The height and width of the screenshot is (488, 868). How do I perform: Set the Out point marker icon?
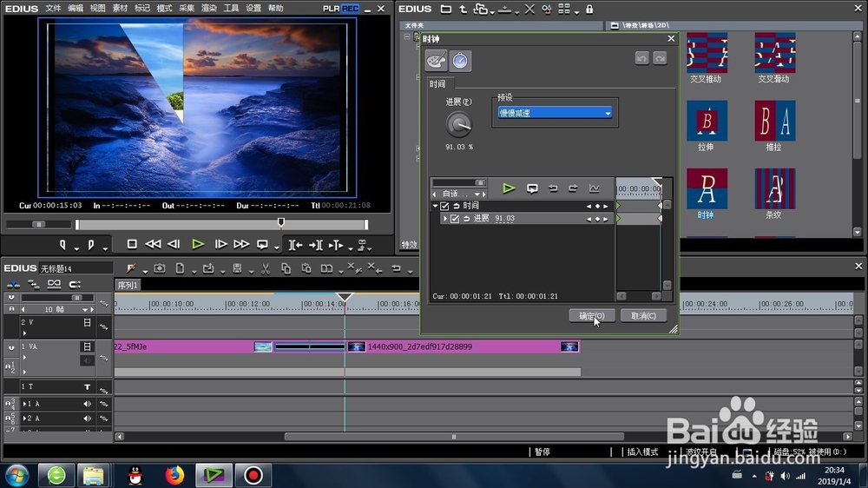(x=91, y=244)
